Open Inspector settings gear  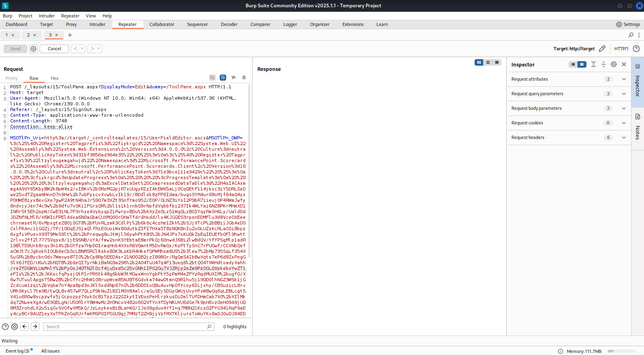point(614,64)
